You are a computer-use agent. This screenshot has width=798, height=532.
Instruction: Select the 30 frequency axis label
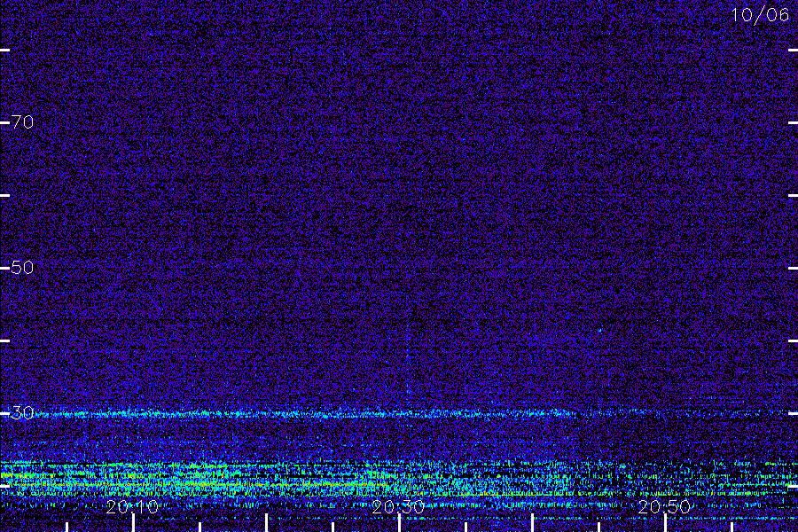click(x=22, y=413)
